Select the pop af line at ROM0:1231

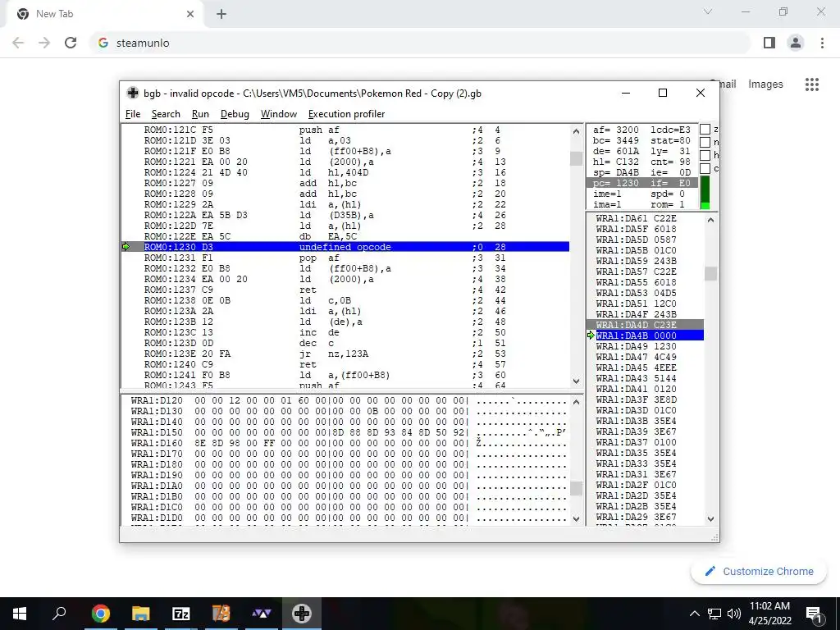pos(345,258)
